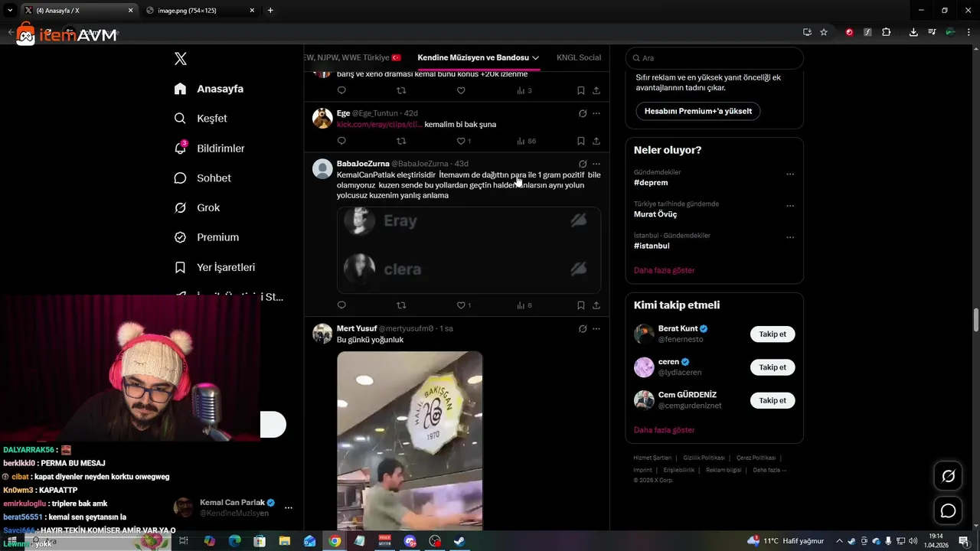Open more options on Mert Yusuf's tweet
The height and width of the screenshot is (551, 980).
pos(596,328)
